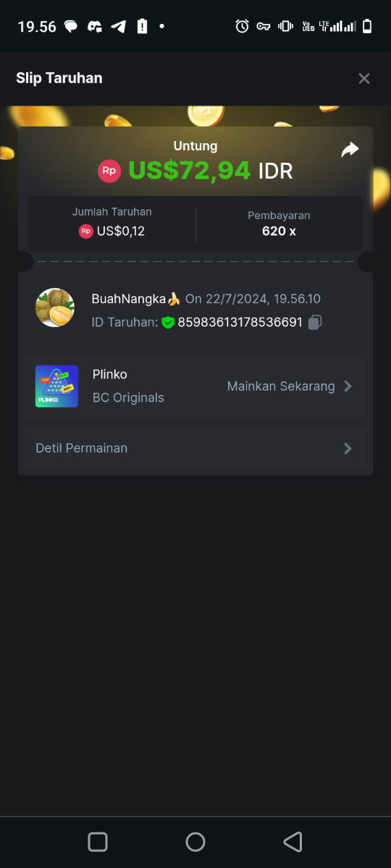Tap the share arrow icon
Image resolution: width=391 pixels, height=868 pixels.
coord(350,150)
